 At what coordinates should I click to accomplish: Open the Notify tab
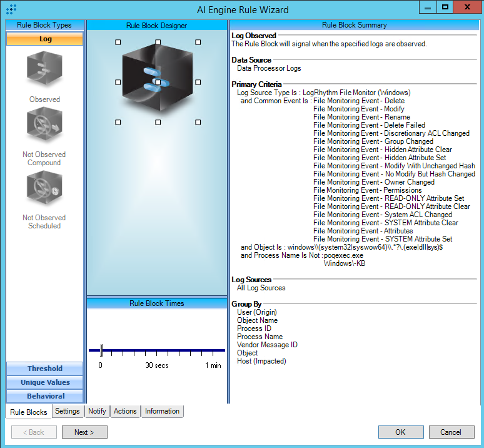tap(97, 411)
